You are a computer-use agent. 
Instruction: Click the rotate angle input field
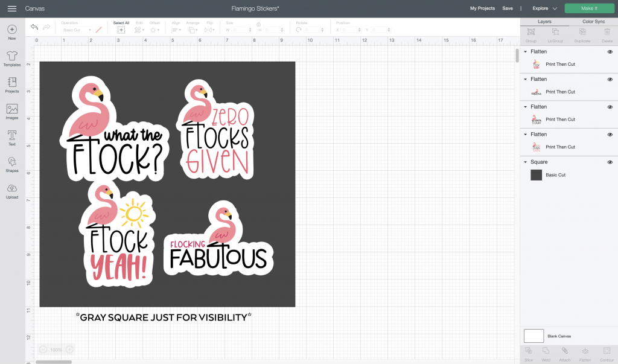314,30
